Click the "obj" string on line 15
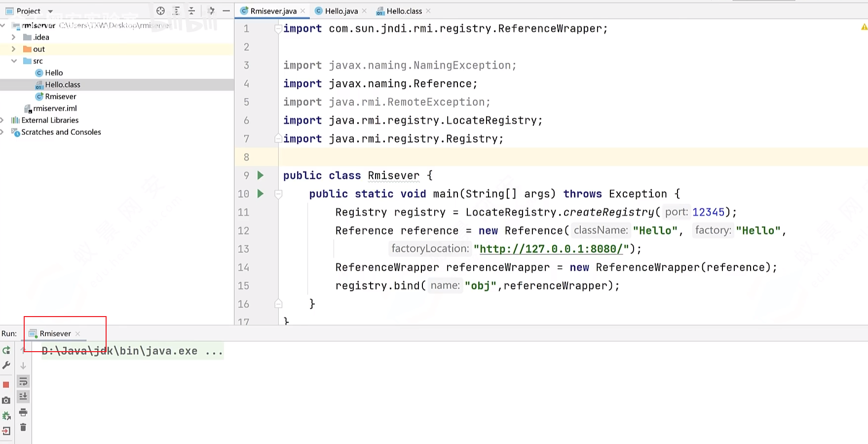Screen dimensions: 868x444 coord(480,286)
